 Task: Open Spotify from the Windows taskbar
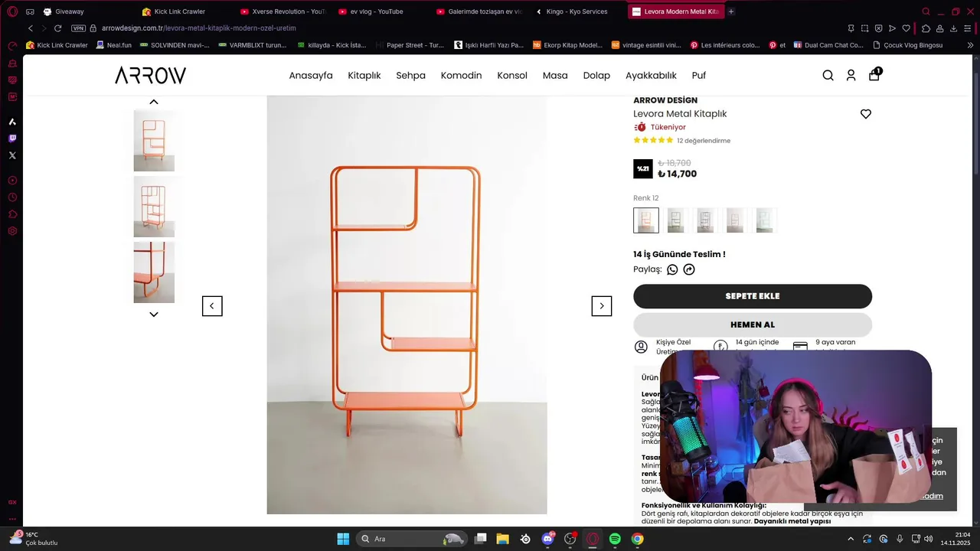point(615,539)
